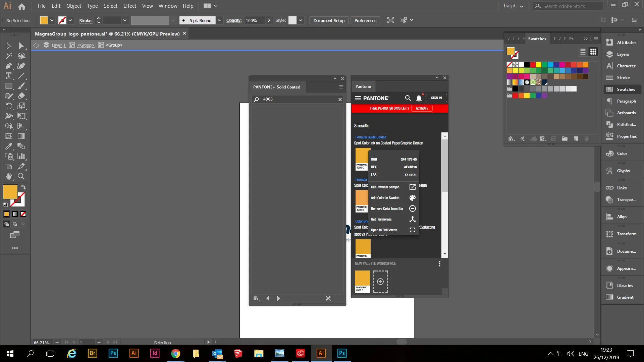
Task: Select the Rotate tool
Action: pyautogui.click(x=9, y=106)
